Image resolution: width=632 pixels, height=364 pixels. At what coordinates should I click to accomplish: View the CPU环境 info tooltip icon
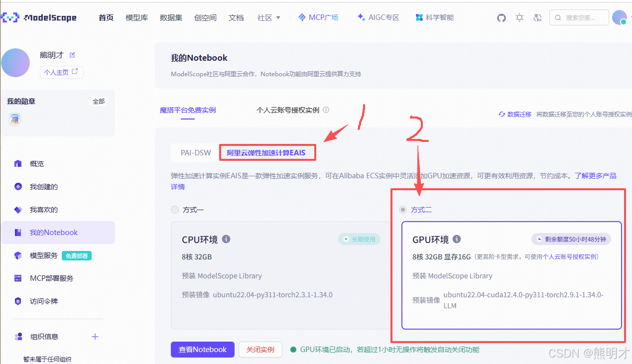coord(226,239)
